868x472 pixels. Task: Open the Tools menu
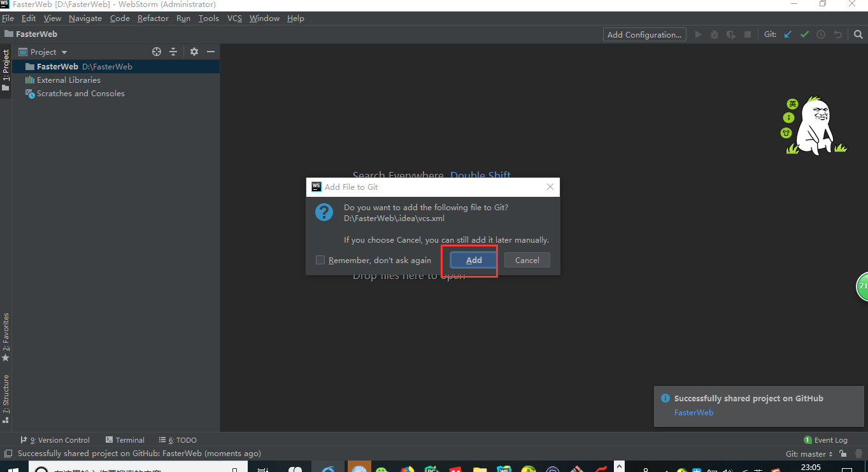point(209,18)
